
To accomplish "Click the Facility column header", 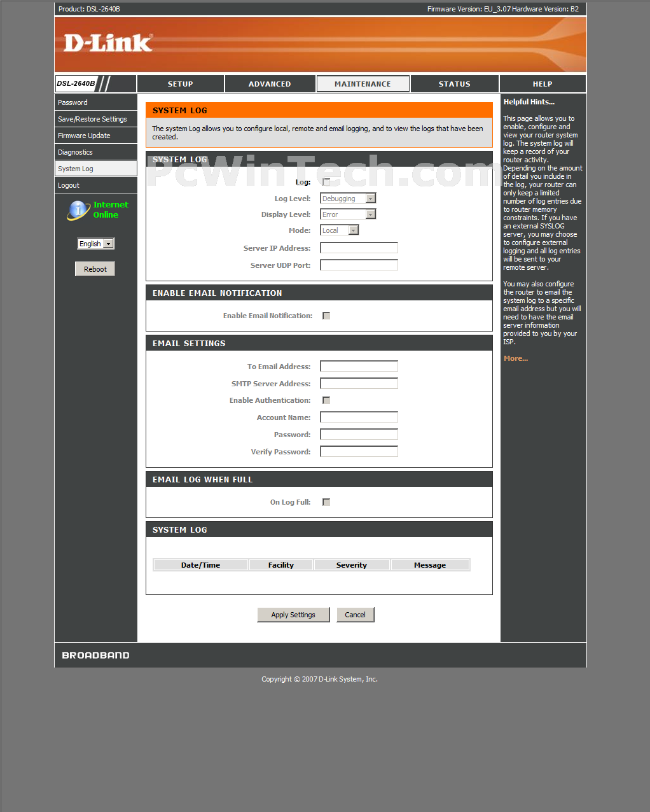I will tap(281, 565).
